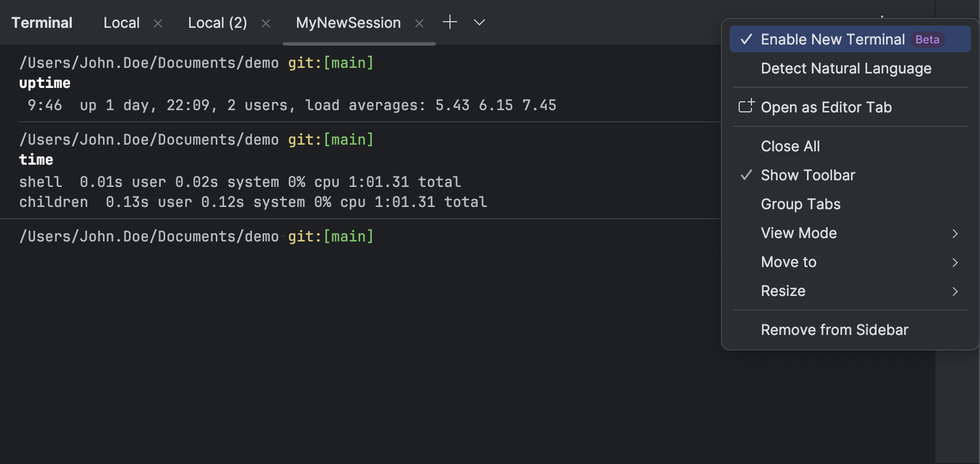The width and height of the screenshot is (980, 464).
Task: Switch to the Local tab
Action: pos(121,23)
